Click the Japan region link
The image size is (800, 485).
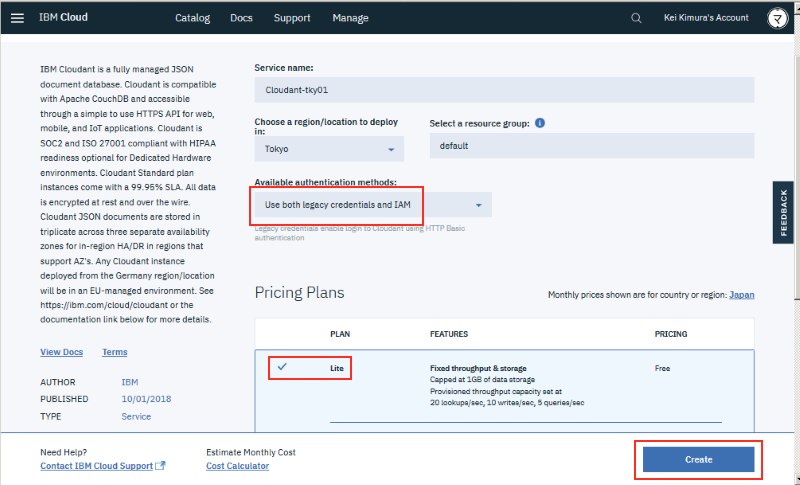click(742, 295)
